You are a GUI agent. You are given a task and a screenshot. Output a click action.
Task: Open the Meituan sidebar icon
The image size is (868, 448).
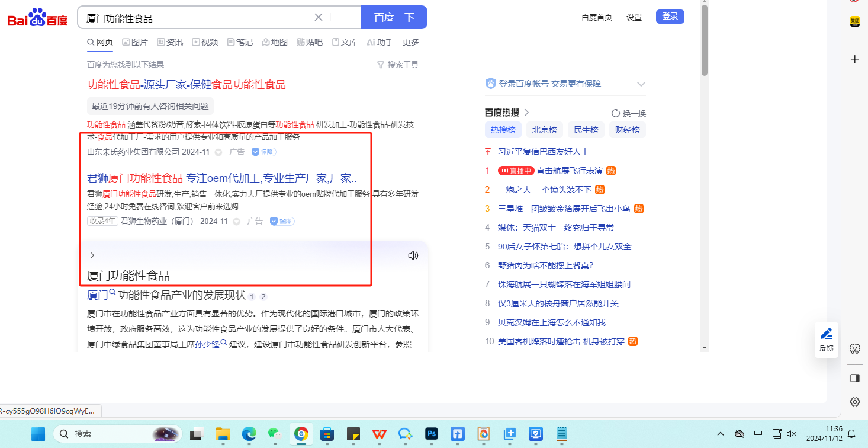[x=854, y=21]
